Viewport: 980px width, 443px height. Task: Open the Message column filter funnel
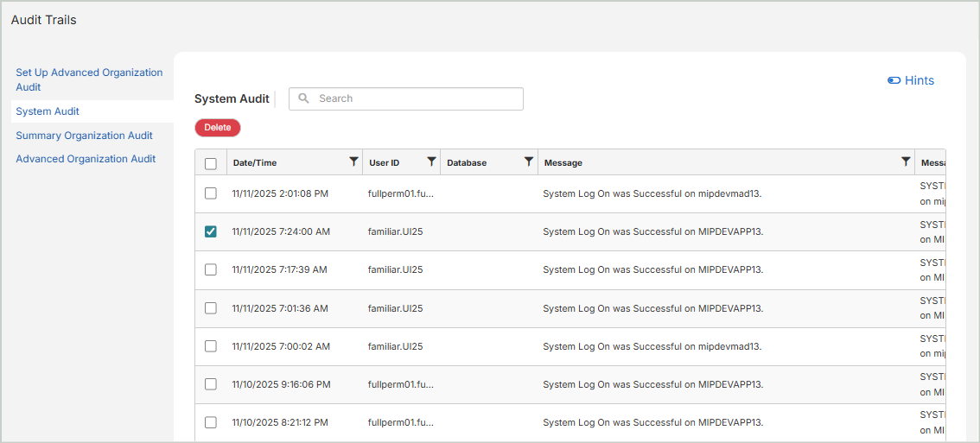pyautogui.click(x=905, y=161)
